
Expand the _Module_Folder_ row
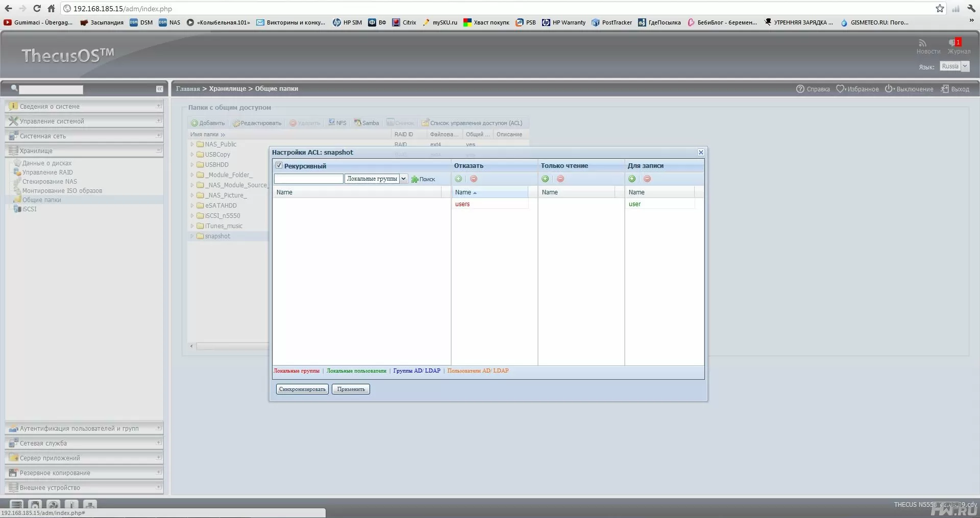192,175
